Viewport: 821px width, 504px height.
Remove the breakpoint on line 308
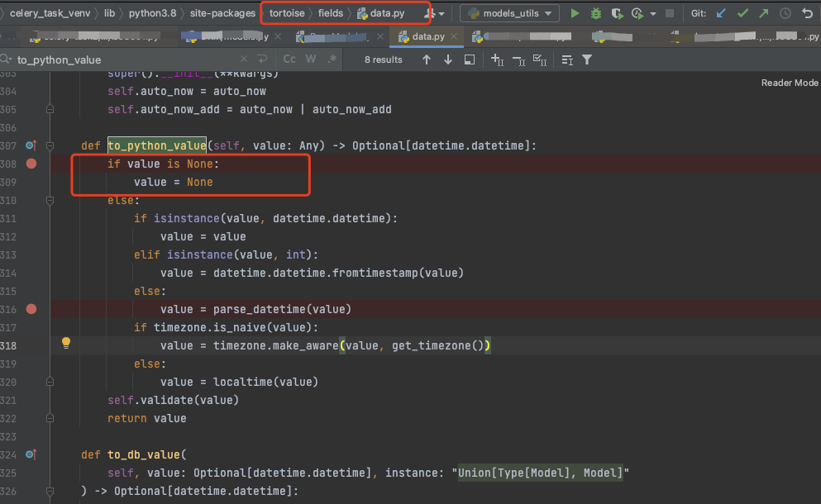tap(30, 164)
